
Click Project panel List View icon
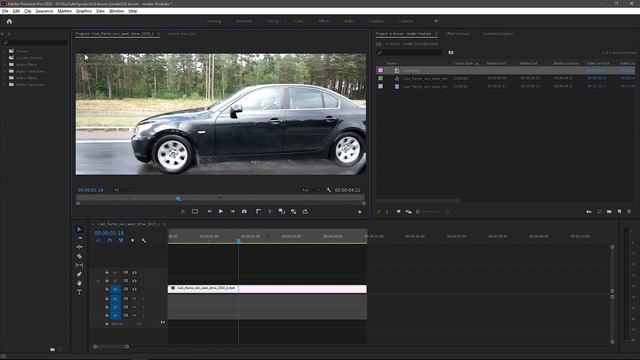tap(387, 212)
